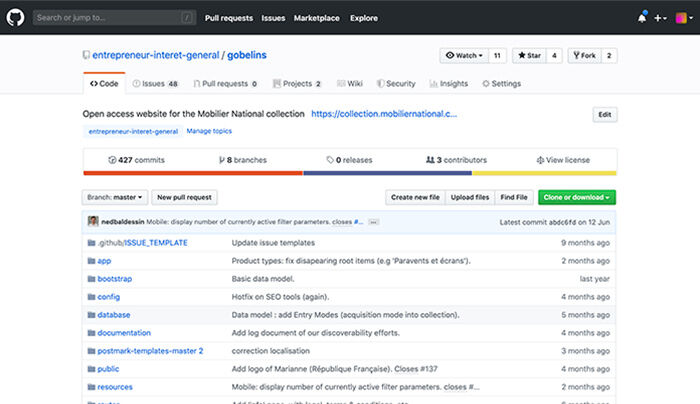
Task: Focus the Search or jump to field
Action: point(114,18)
